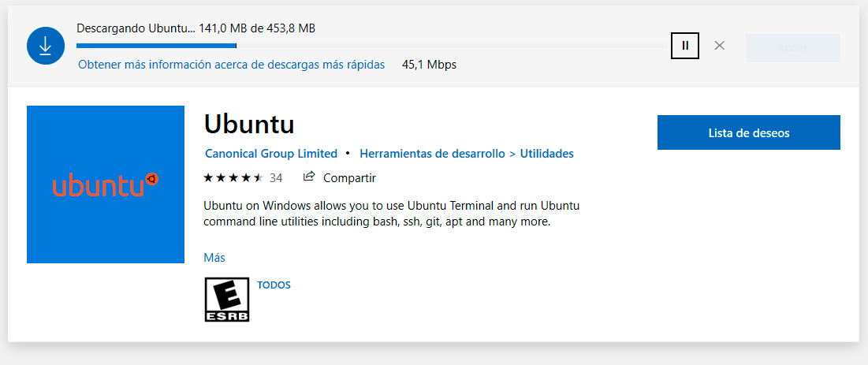Click the Ubuntu app logo tile
This screenshot has height=365, width=868.
105,184
